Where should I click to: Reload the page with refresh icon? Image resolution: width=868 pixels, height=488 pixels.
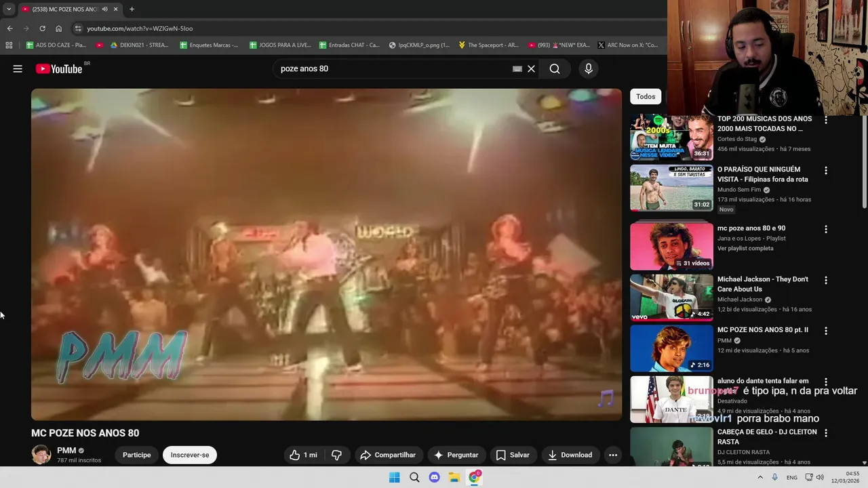pos(42,28)
